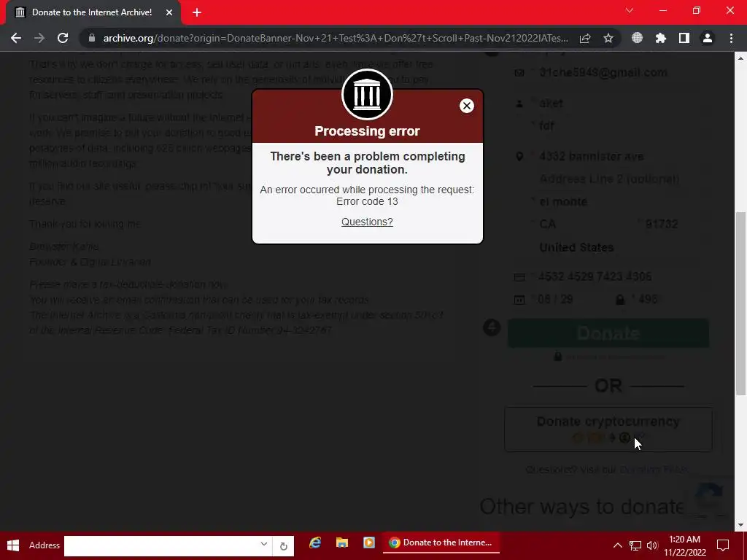Reload the archive.org donate page
Screen dimensions: 747x560
point(63,38)
